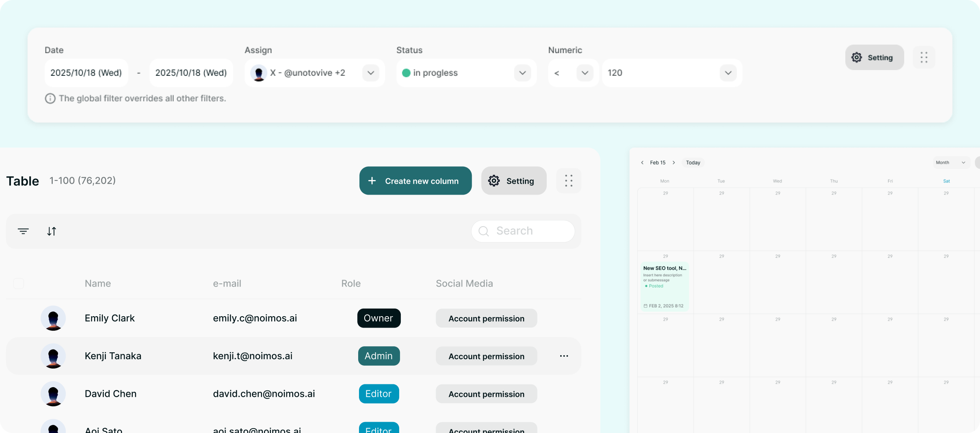Viewport: 980px width, 433px height.
Task: Click the Today button on the calendar
Action: [x=693, y=162]
